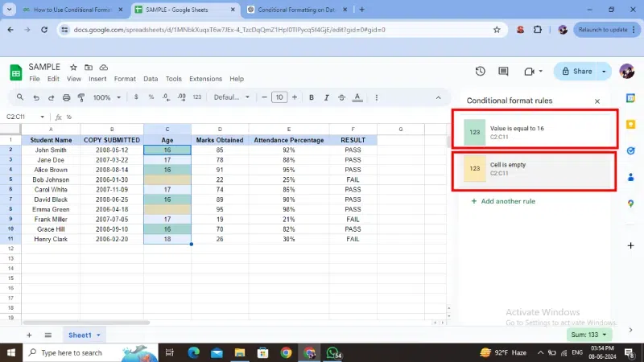
Task: Print the spreadsheet
Action: click(x=66, y=97)
